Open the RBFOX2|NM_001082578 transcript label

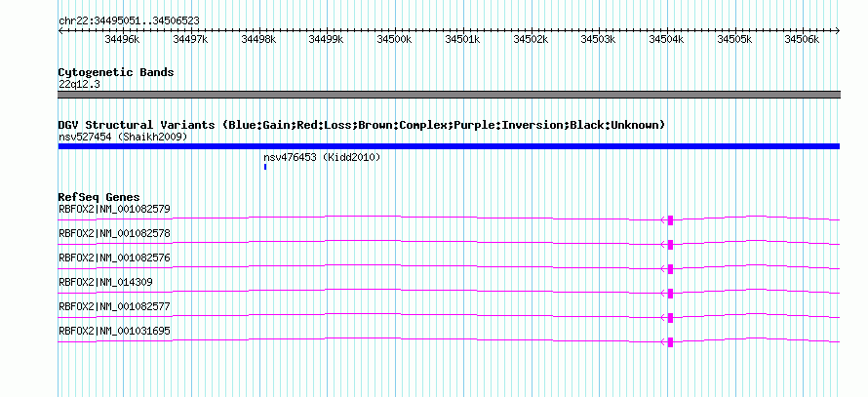[114, 234]
